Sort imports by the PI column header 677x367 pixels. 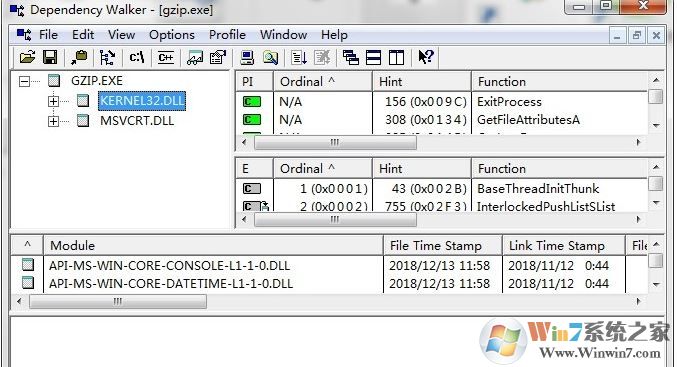coord(254,81)
